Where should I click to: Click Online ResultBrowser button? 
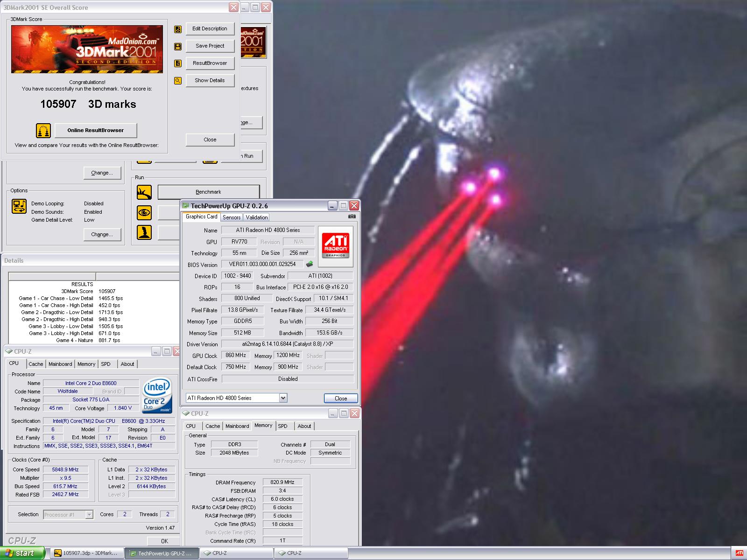point(96,130)
